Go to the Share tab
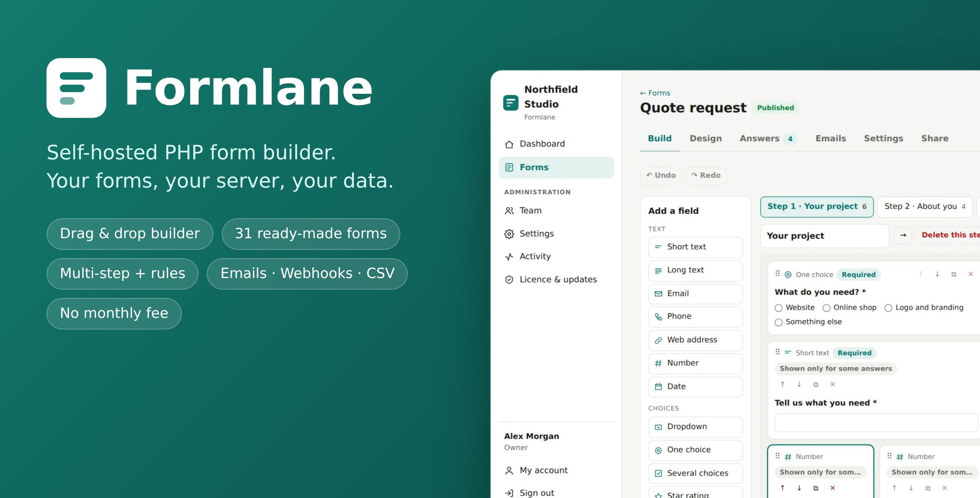The width and height of the screenshot is (980, 498). [x=935, y=139]
